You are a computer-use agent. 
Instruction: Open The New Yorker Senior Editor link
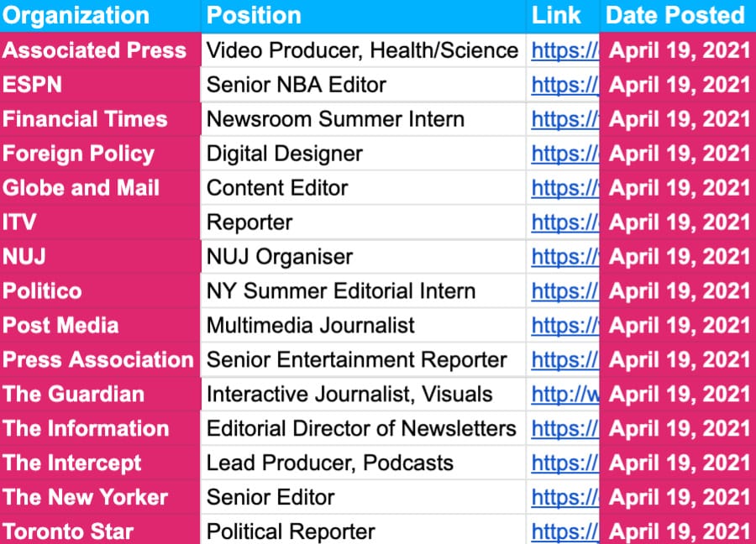[x=564, y=498]
